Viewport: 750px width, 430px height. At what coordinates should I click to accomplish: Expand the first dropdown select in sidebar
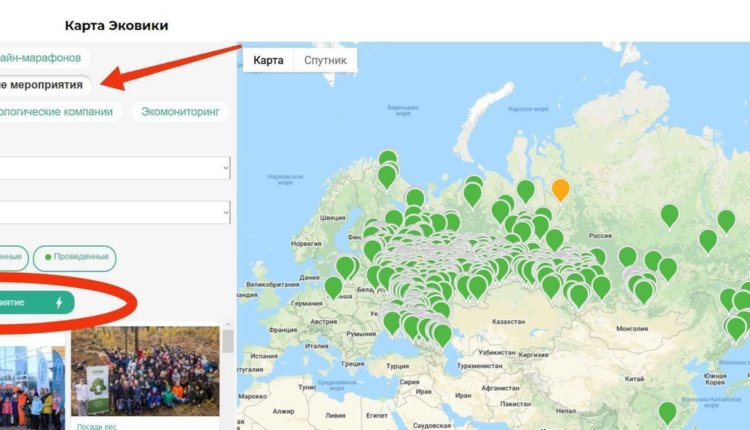click(115, 168)
